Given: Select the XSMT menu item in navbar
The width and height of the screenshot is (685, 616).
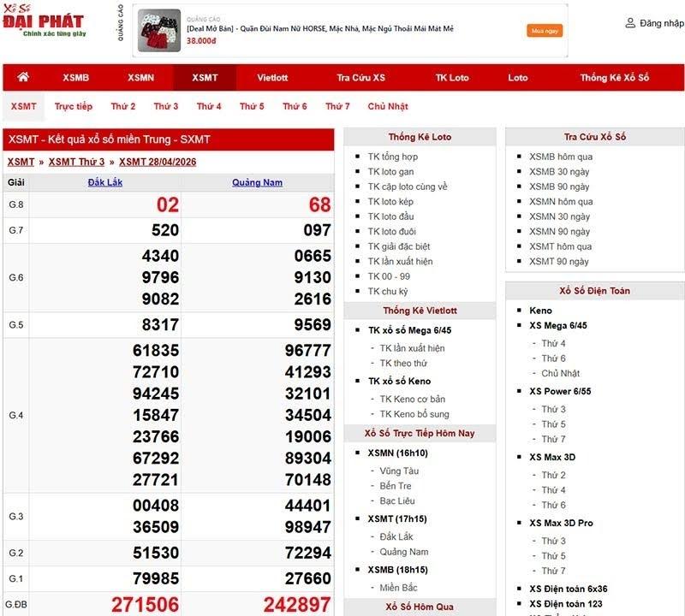Looking at the screenshot, I should (x=205, y=78).
